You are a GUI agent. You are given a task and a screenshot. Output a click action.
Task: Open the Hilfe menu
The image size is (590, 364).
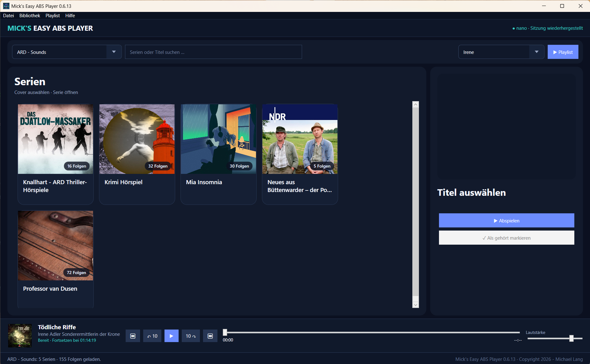70,16
